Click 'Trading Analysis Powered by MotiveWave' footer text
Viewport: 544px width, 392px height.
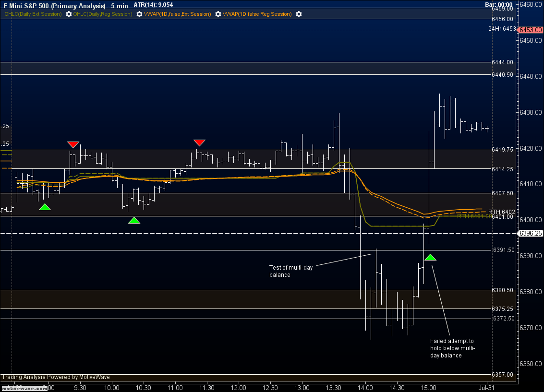(x=56, y=377)
